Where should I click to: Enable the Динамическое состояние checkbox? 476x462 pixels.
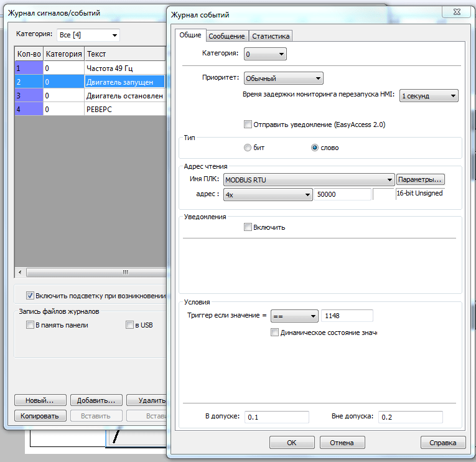tap(275, 332)
